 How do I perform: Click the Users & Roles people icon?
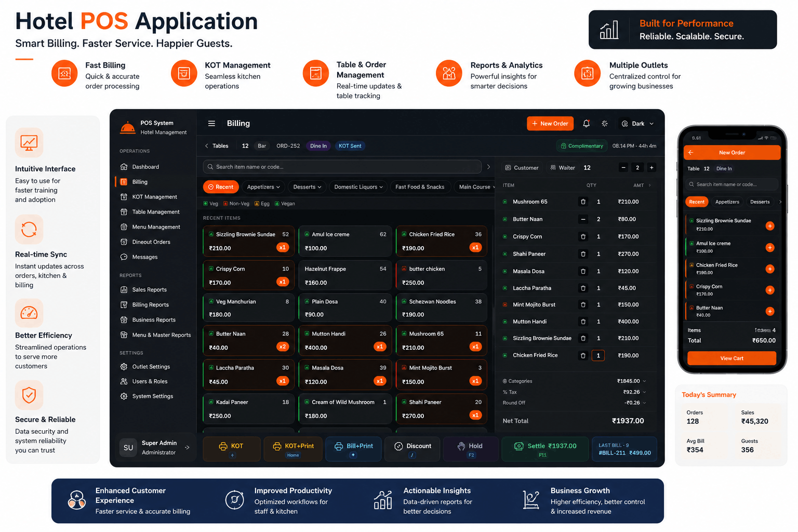[124, 381]
